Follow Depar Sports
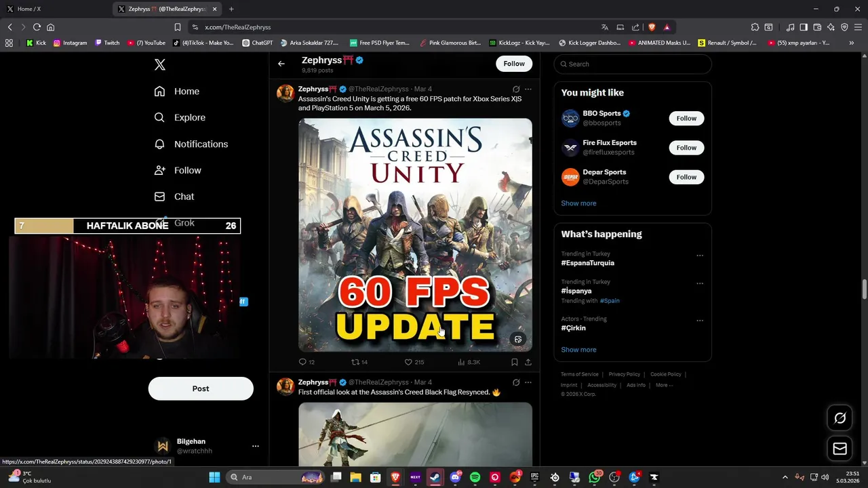 click(x=686, y=177)
